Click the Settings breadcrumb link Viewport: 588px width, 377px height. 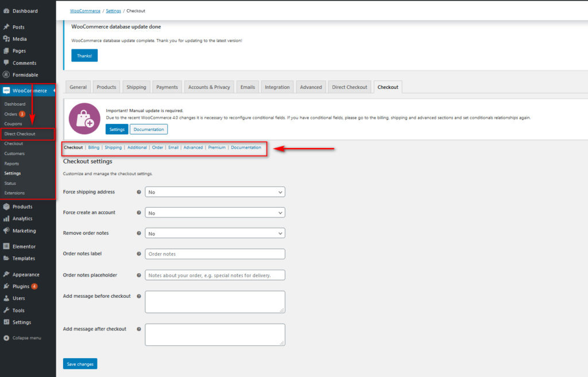(113, 11)
